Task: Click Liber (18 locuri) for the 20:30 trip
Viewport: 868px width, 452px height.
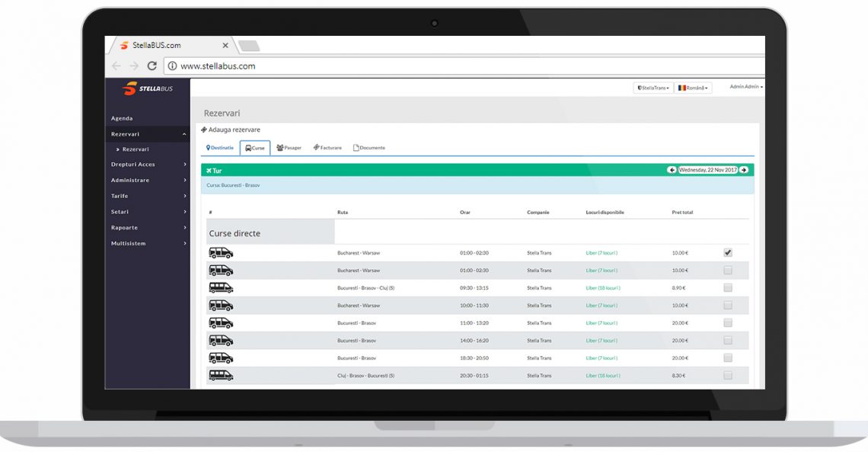Action: pyautogui.click(x=603, y=376)
